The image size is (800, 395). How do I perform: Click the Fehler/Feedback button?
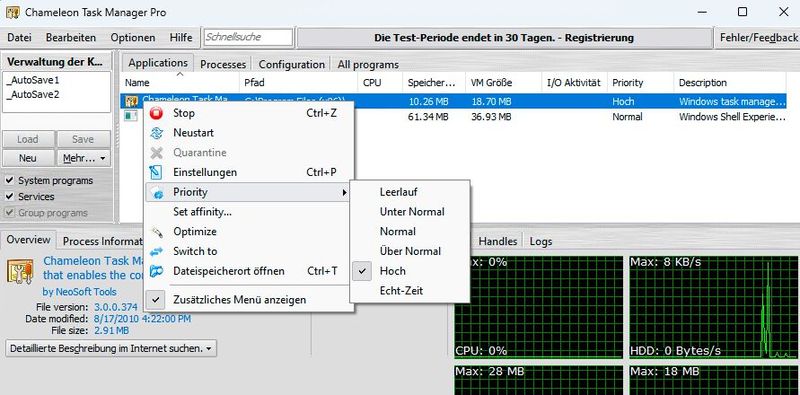(758, 38)
